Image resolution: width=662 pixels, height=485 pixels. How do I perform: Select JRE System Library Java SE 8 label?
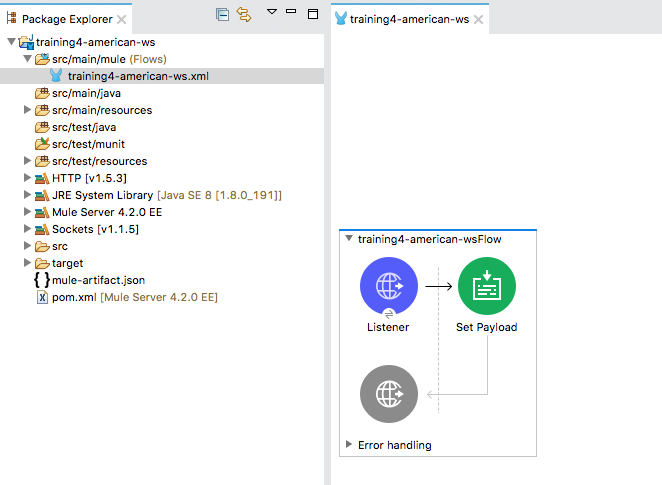[167, 195]
